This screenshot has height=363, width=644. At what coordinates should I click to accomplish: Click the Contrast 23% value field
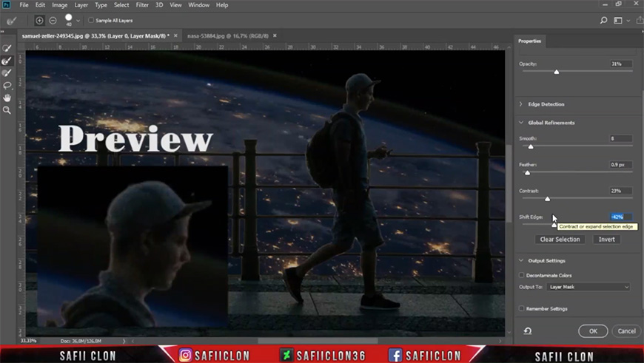(x=621, y=191)
